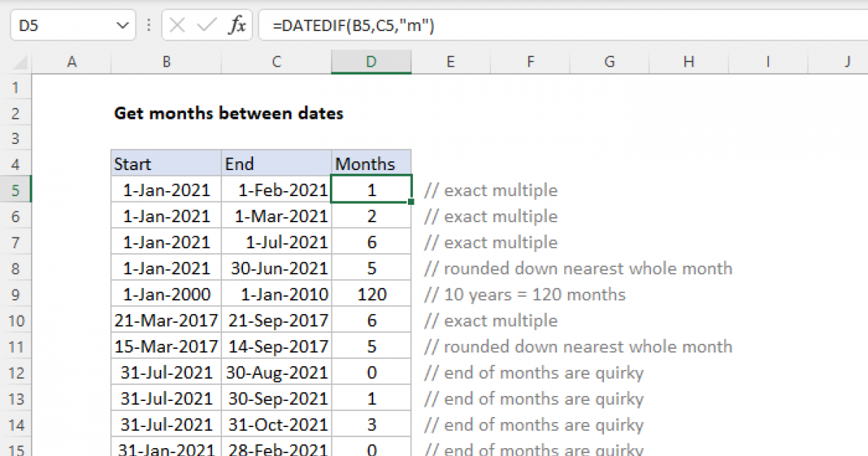Select the cell showing 120 months
This screenshot has height=456, width=868.
click(x=371, y=295)
